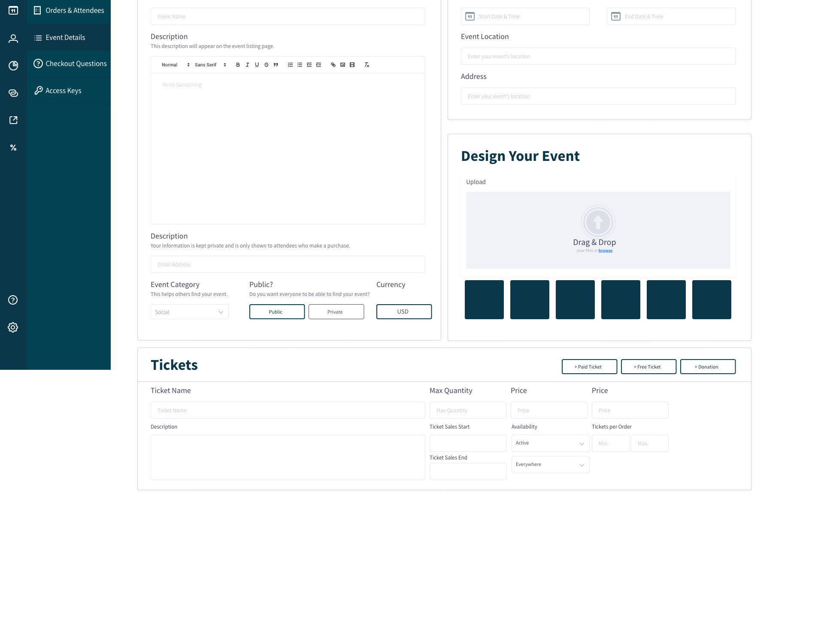824x644 pixels.
Task: Click the Write Something description editor area
Action: point(288,148)
